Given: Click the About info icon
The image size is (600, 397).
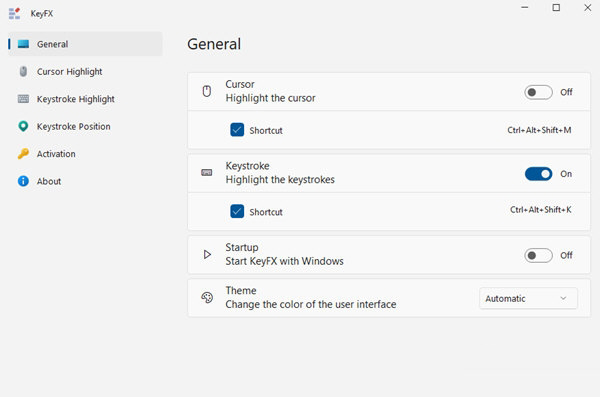Looking at the screenshot, I should (23, 181).
